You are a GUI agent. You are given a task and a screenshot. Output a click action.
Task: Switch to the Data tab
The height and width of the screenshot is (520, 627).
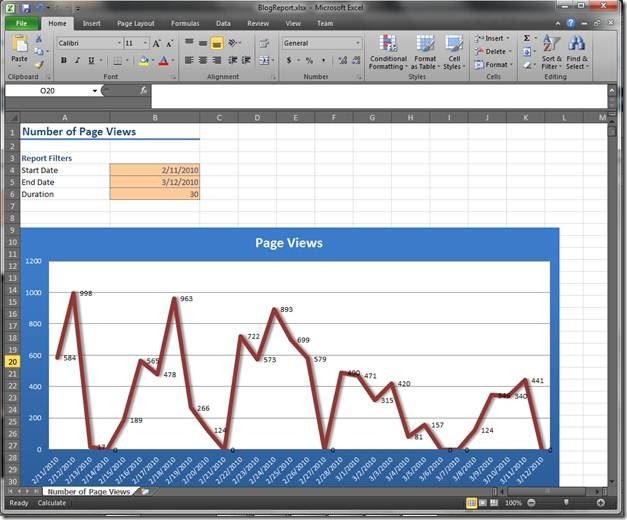pyautogui.click(x=223, y=24)
